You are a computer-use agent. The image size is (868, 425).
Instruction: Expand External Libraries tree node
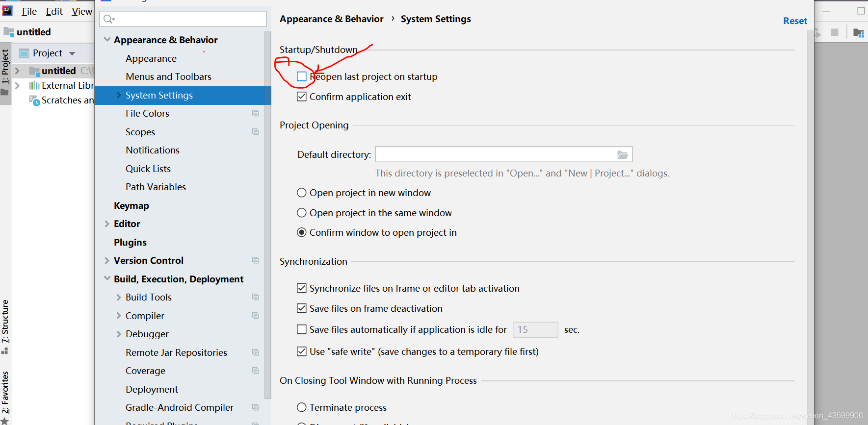pos(17,85)
